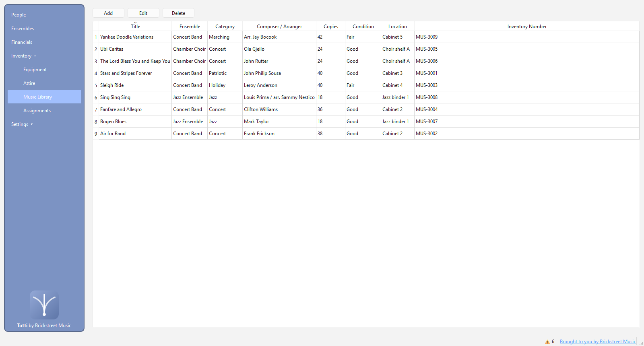Click inventory number MUS-3009
Image resolution: width=644 pixels, height=346 pixels.
point(527,37)
